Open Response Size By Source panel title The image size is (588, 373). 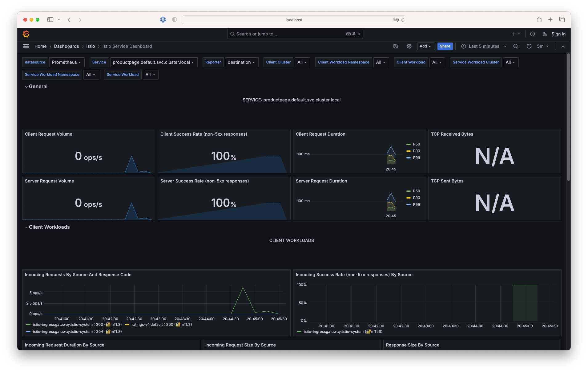click(413, 345)
